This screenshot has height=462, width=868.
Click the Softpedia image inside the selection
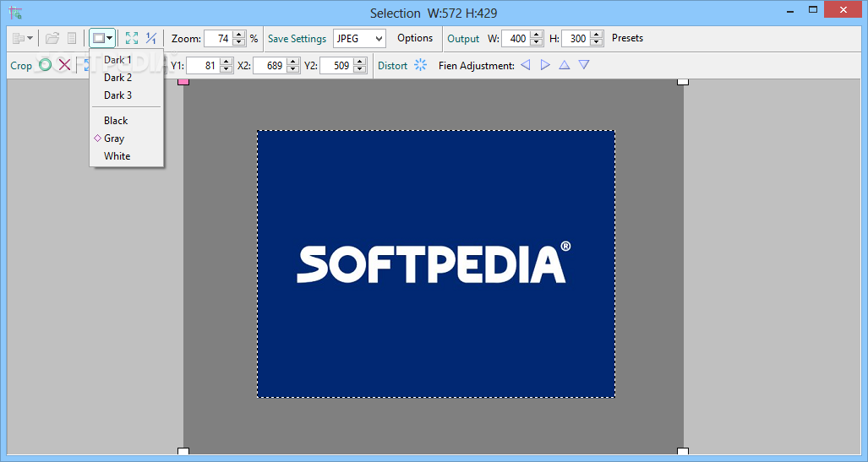click(x=436, y=264)
